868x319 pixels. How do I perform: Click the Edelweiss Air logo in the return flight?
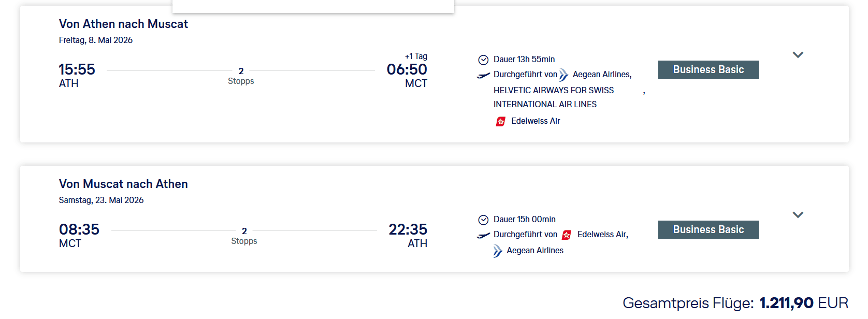[x=567, y=235]
